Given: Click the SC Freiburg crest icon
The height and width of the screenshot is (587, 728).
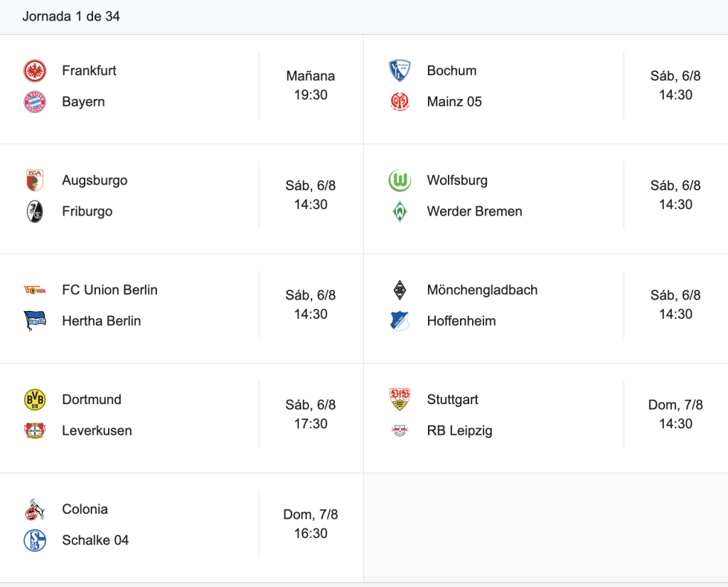Looking at the screenshot, I should click(x=35, y=211).
